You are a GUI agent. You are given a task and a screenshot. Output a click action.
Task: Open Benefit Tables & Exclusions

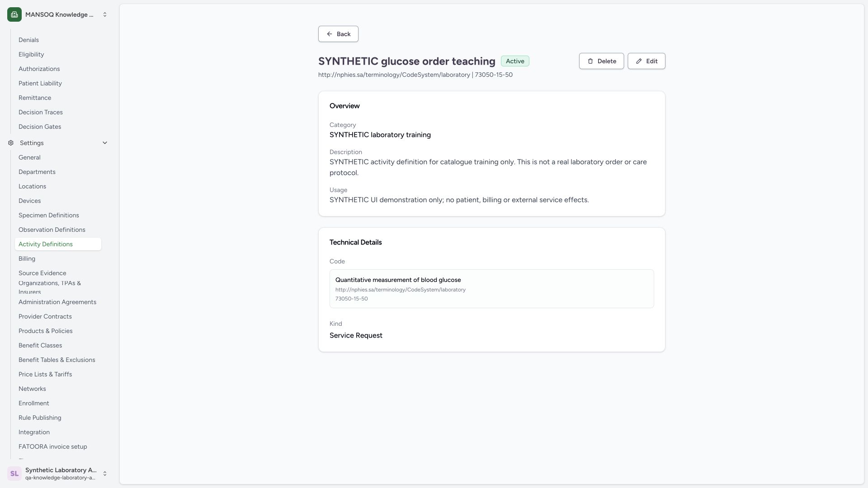pos(57,360)
